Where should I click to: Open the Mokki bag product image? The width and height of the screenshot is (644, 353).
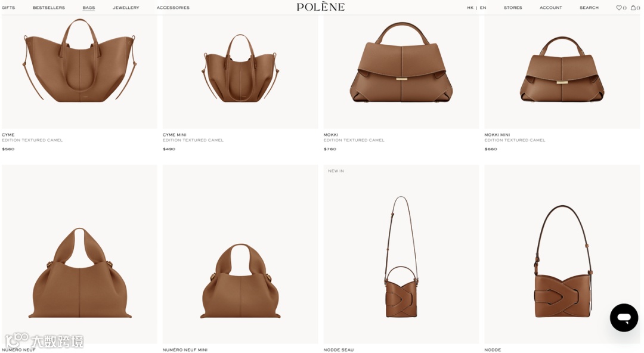401,72
